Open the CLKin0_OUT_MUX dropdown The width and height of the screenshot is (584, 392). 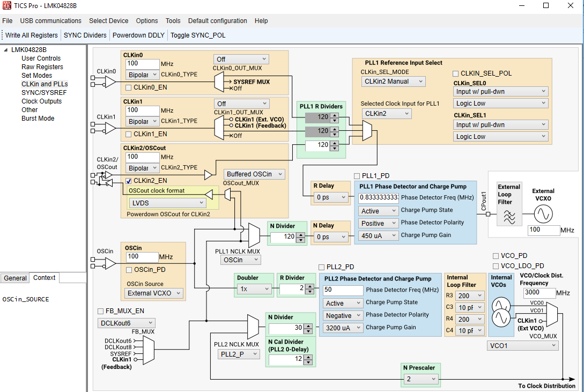[x=241, y=59]
